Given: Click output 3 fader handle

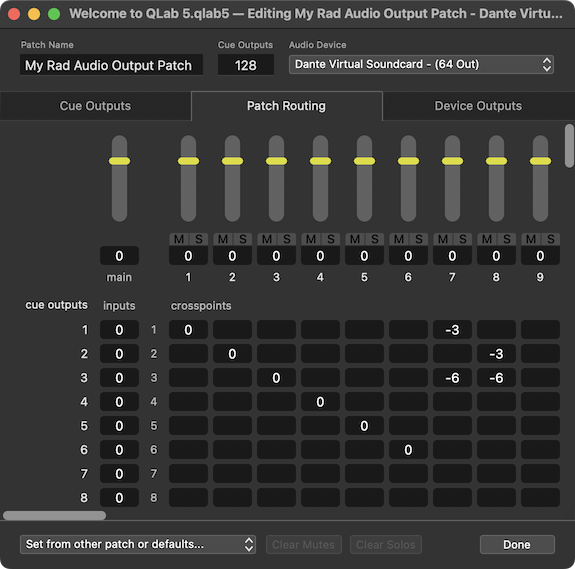Looking at the screenshot, I should click(276, 161).
